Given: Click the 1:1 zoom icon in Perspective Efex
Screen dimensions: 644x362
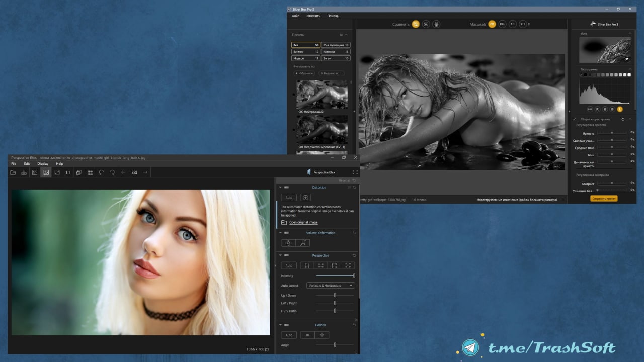Looking at the screenshot, I should tap(68, 172).
